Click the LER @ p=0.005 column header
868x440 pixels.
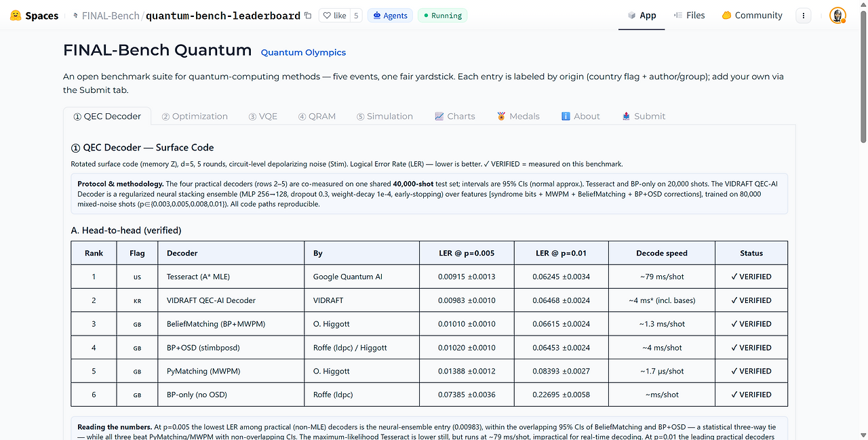pyautogui.click(x=467, y=253)
